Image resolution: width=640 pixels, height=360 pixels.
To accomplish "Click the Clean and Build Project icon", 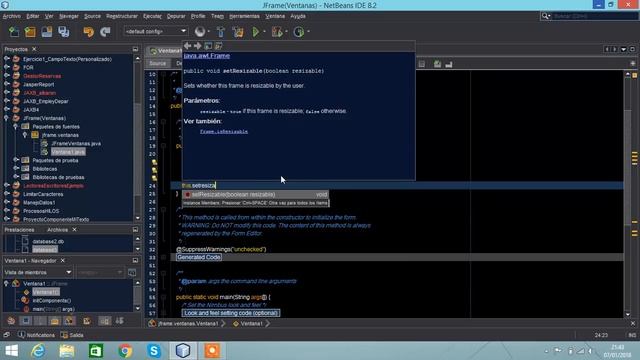I will (238, 32).
